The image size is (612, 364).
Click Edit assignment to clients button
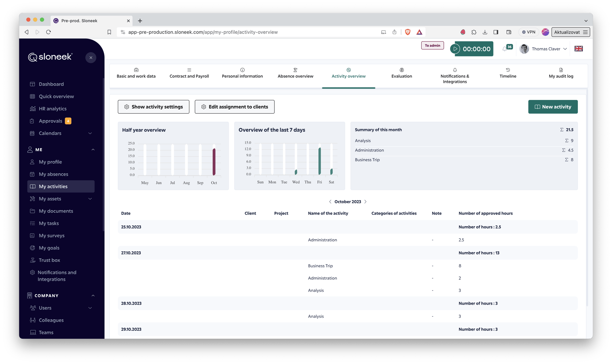click(x=234, y=107)
